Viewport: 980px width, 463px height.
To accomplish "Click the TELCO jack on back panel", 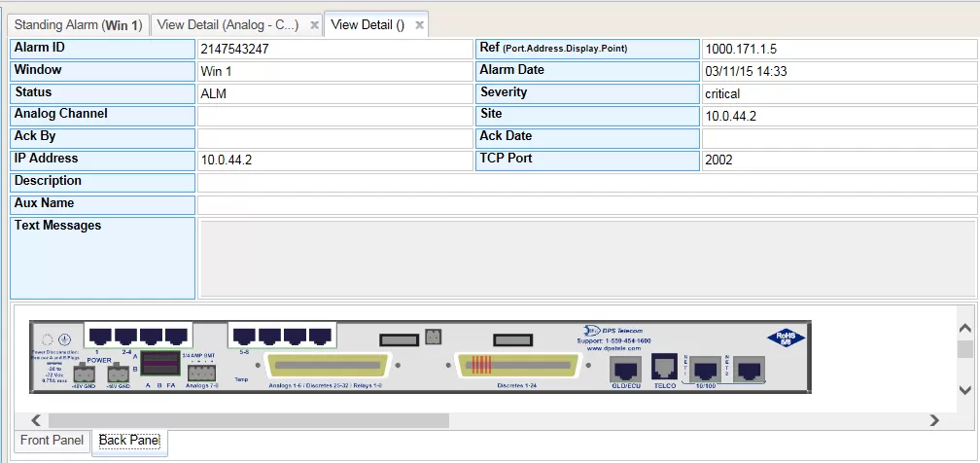I will point(665,368).
